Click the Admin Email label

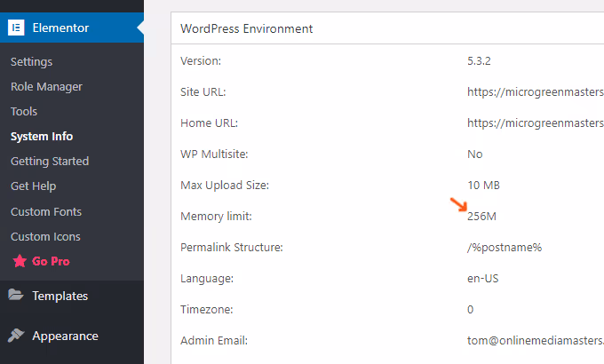214,341
